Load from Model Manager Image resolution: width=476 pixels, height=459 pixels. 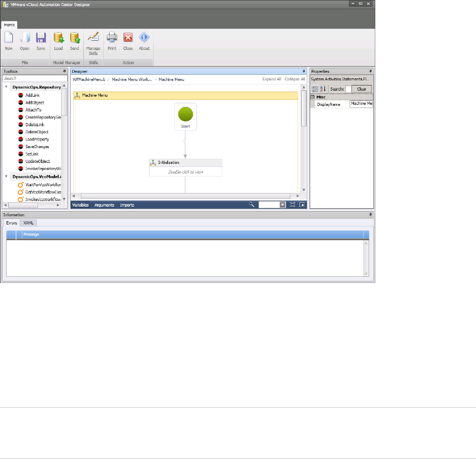58,38
